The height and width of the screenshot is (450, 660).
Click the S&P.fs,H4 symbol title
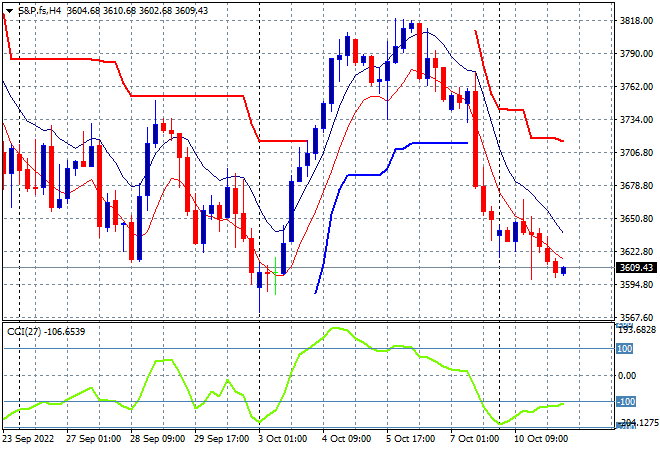click(39, 11)
